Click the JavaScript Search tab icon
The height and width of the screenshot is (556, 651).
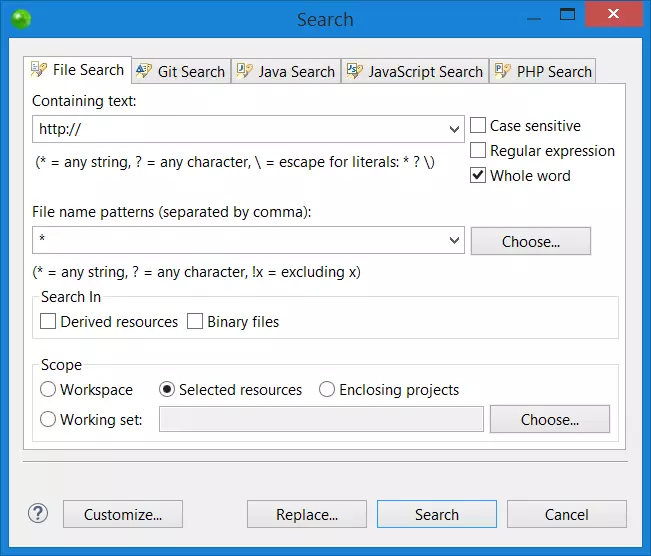pos(355,71)
